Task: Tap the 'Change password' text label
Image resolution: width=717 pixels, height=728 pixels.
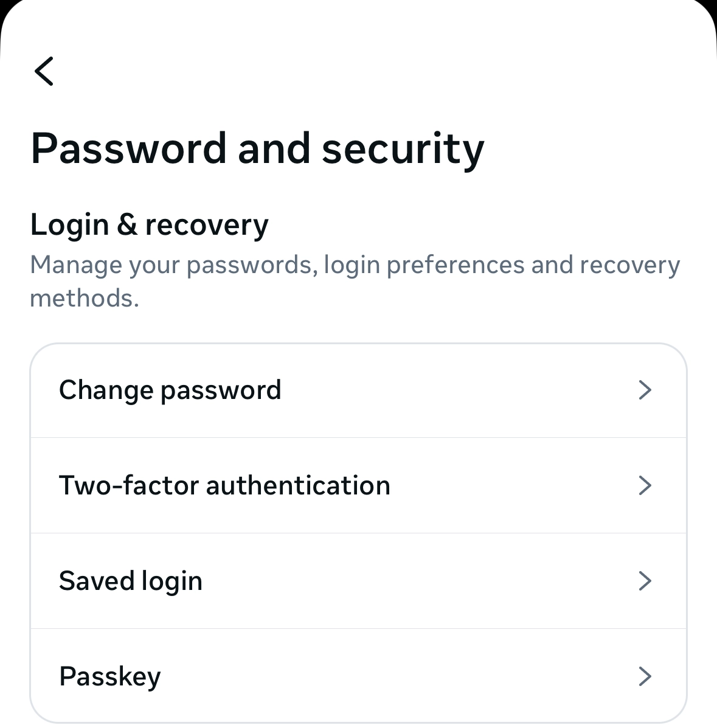Action: point(170,390)
